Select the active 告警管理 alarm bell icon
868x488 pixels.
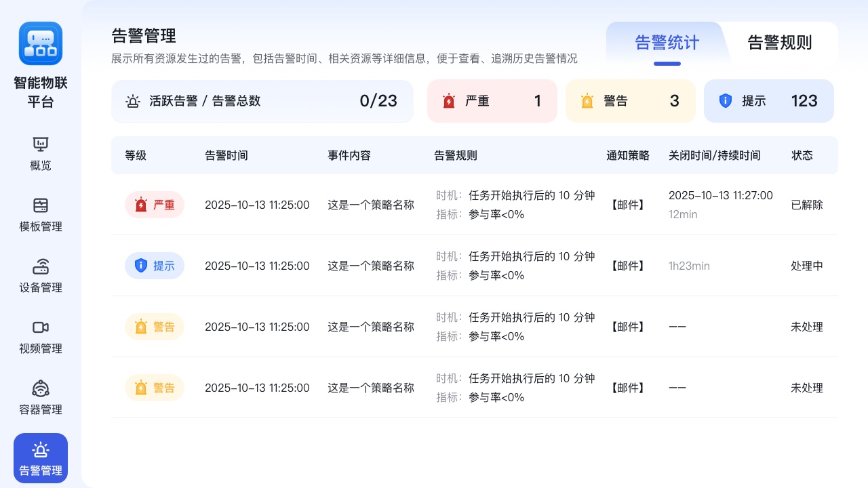pos(41,450)
